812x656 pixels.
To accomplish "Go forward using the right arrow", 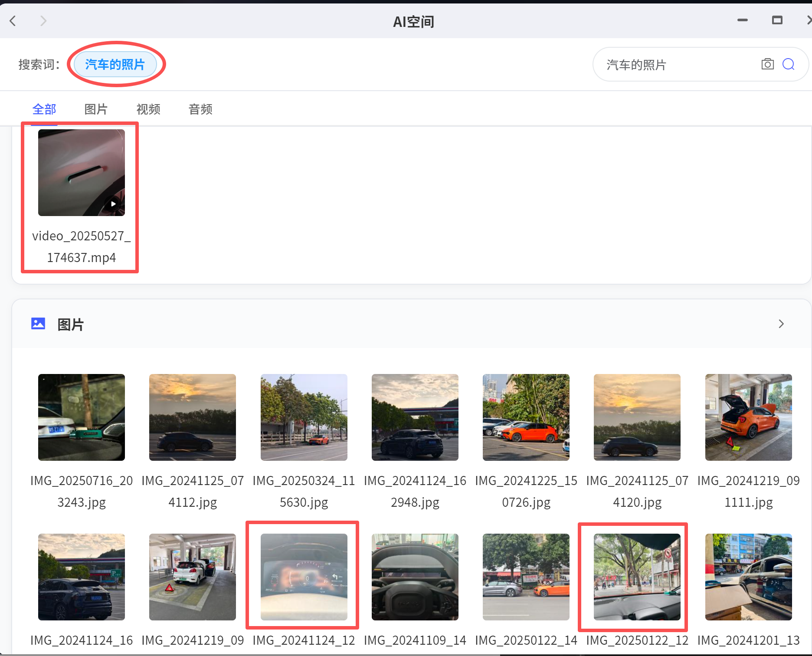I will tap(43, 21).
